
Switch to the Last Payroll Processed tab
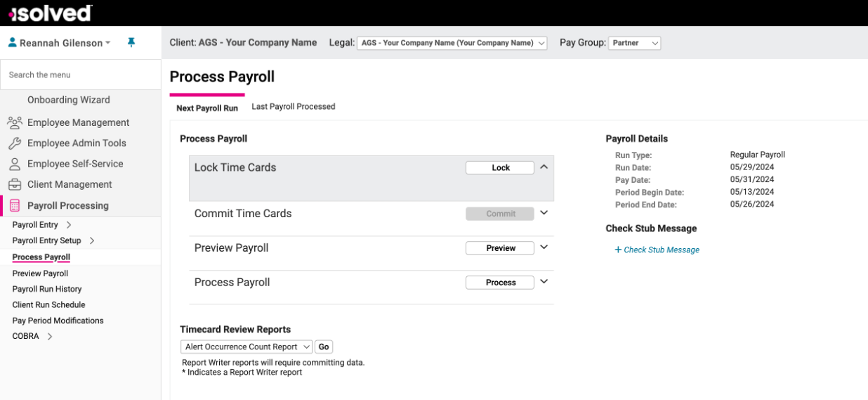294,107
